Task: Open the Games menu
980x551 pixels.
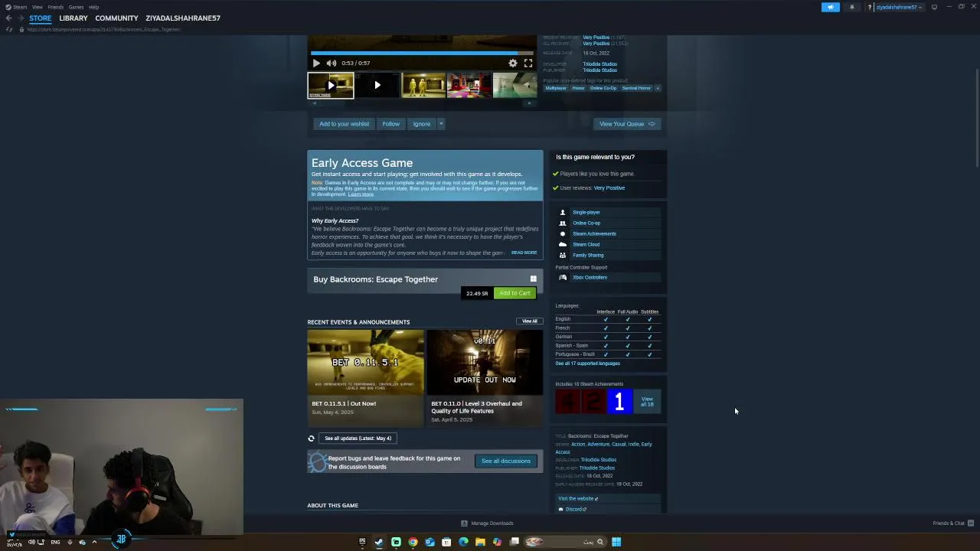Action: (x=76, y=7)
